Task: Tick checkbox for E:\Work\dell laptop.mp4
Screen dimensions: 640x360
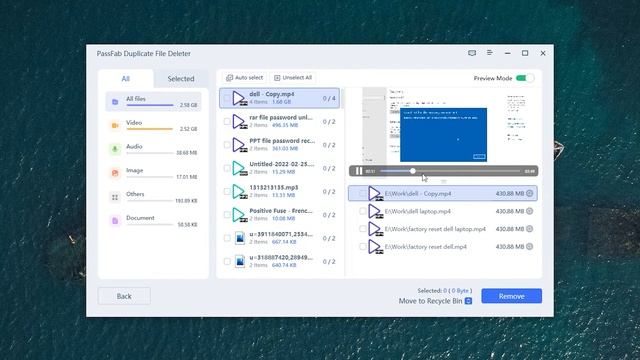Action: [362, 211]
